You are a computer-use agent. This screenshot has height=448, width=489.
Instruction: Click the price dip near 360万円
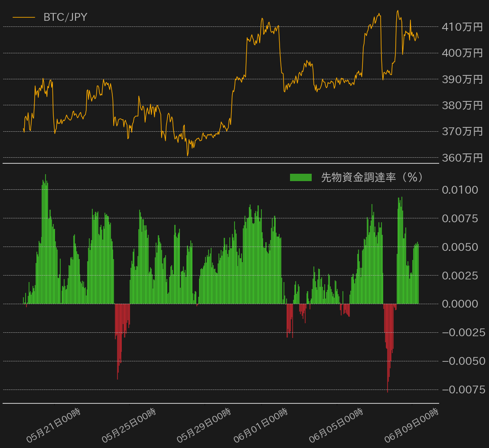(x=186, y=155)
